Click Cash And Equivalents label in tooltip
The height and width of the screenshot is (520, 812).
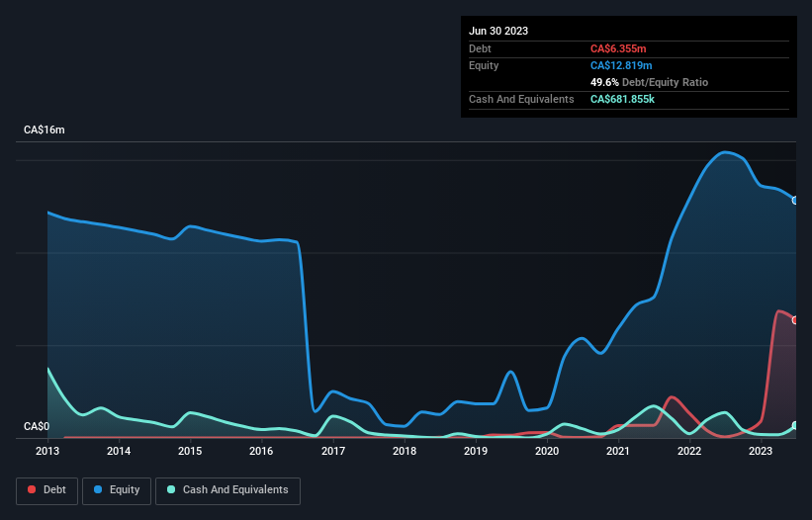tap(521, 99)
